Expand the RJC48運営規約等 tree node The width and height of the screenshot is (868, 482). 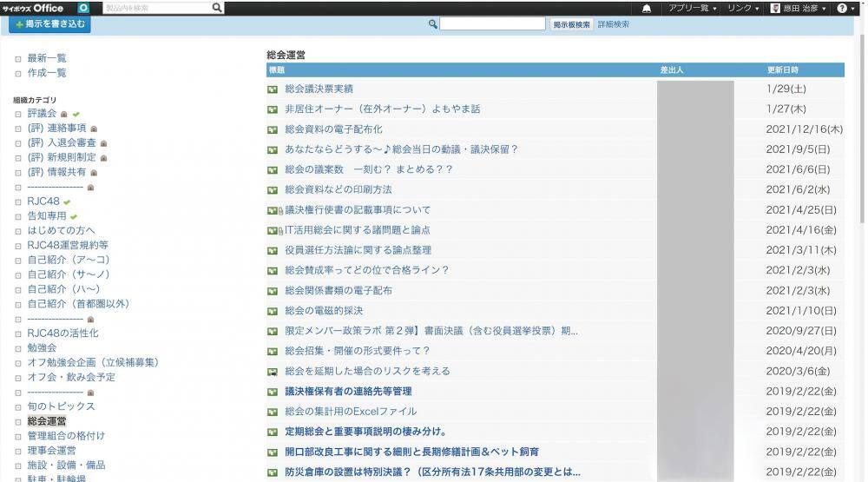(18, 246)
